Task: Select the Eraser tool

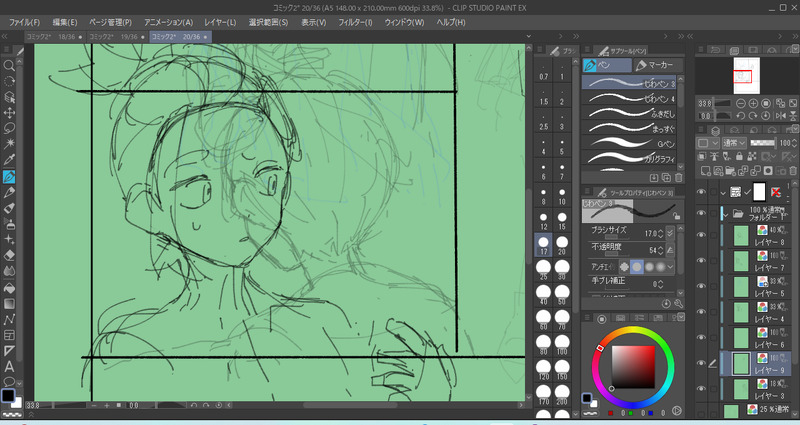Action: click(x=9, y=256)
